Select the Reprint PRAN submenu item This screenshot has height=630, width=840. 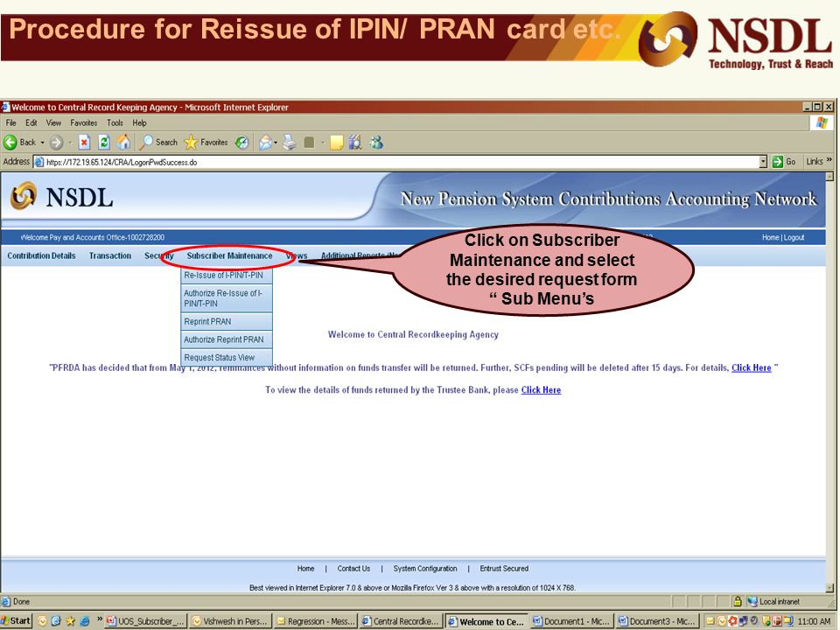[x=227, y=321]
